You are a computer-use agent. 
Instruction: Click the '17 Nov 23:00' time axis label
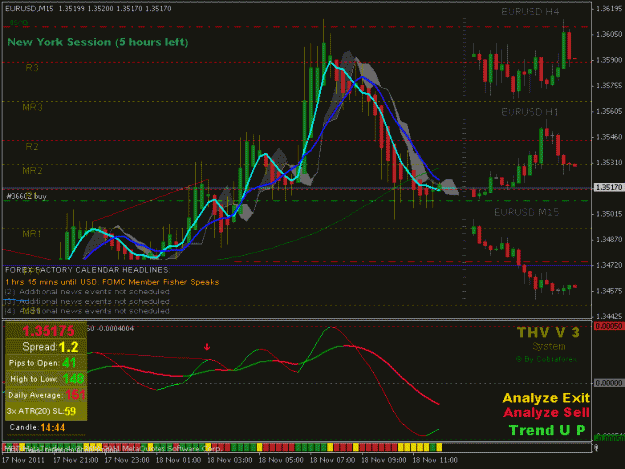pyautogui.click(x=127, y=460)
